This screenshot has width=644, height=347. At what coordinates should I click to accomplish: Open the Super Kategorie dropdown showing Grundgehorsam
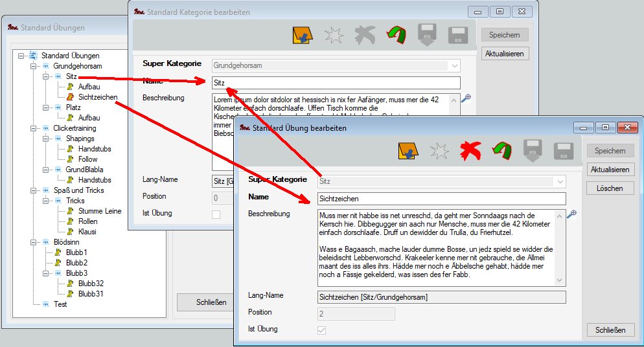point(455,65)
